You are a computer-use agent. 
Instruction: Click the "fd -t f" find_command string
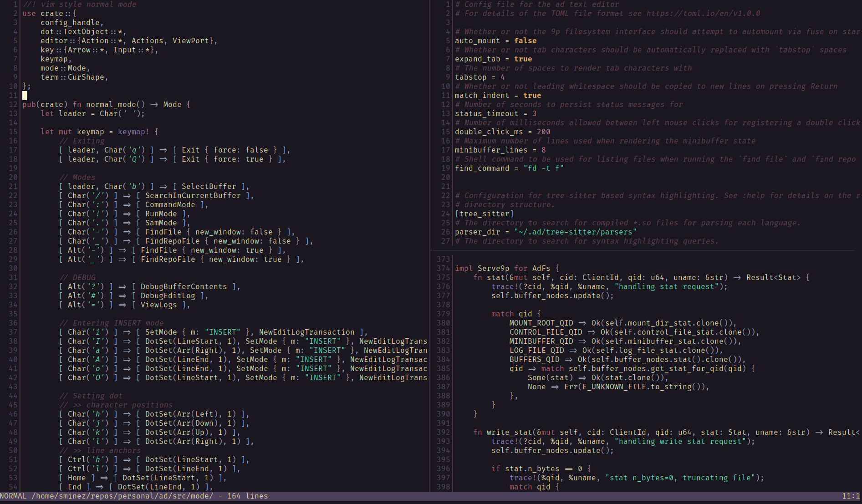click(x=543, y=168)
